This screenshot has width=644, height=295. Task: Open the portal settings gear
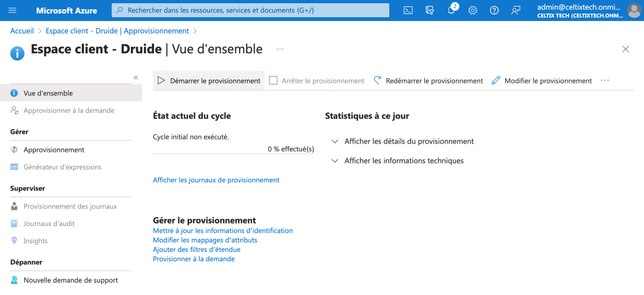click(473, 10)
